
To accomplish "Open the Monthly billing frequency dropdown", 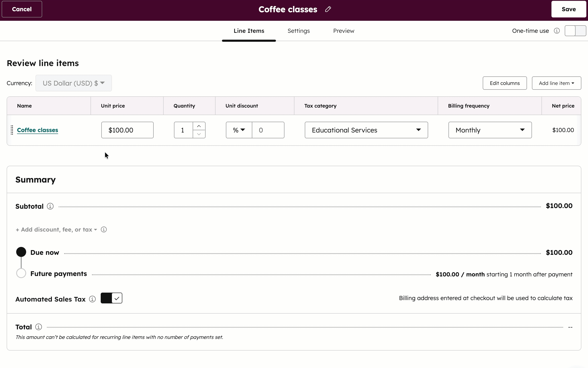I will (x=490, y=130).
